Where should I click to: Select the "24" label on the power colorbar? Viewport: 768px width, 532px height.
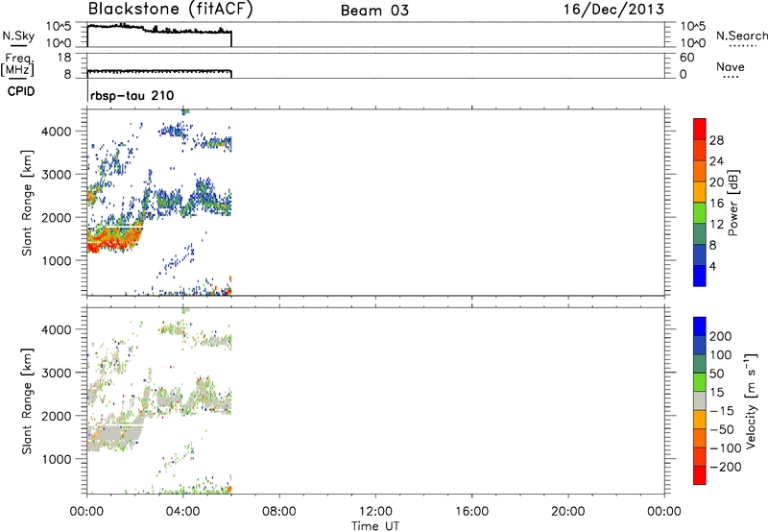point(716,161)
